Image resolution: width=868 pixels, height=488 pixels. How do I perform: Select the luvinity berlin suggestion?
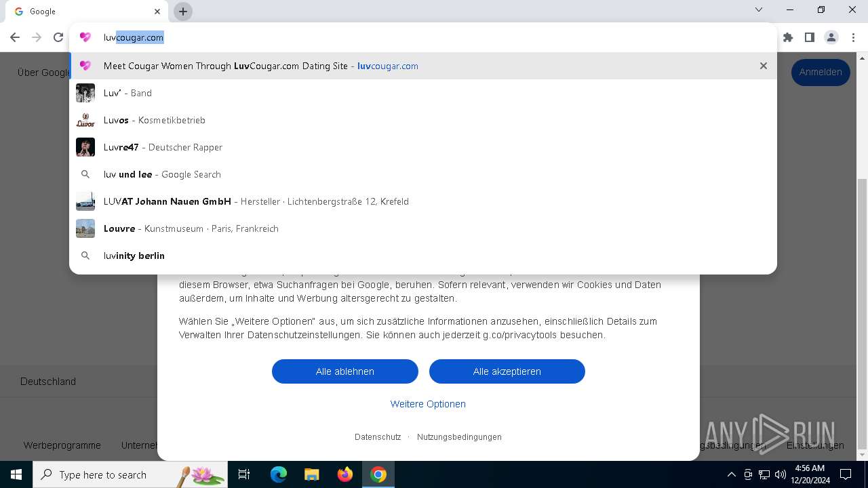(423, 256)
